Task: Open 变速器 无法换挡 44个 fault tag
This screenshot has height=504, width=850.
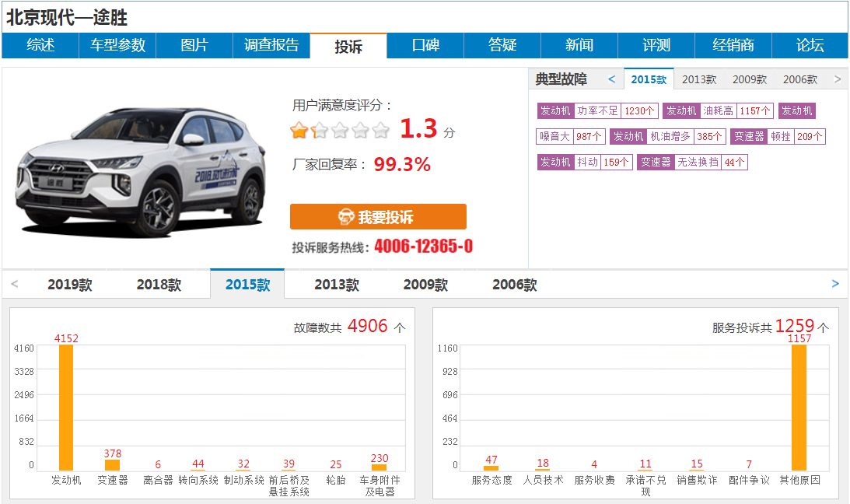Action: point(692,163)
